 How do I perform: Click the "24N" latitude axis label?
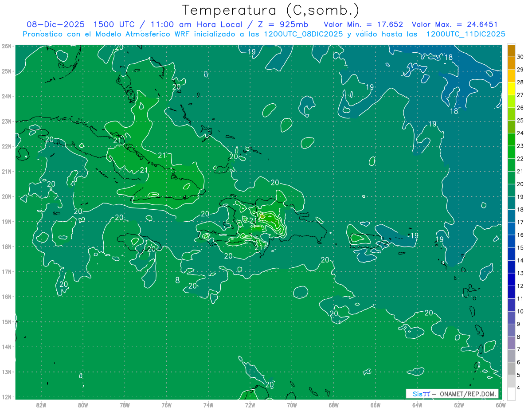click(x=6, y=96)
